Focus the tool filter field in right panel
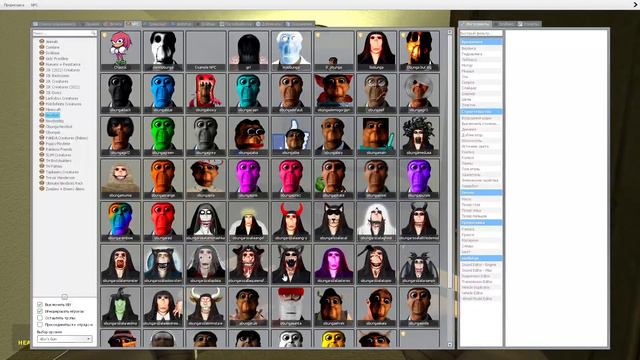The image size is (640, 360). (x=481, y=33)
